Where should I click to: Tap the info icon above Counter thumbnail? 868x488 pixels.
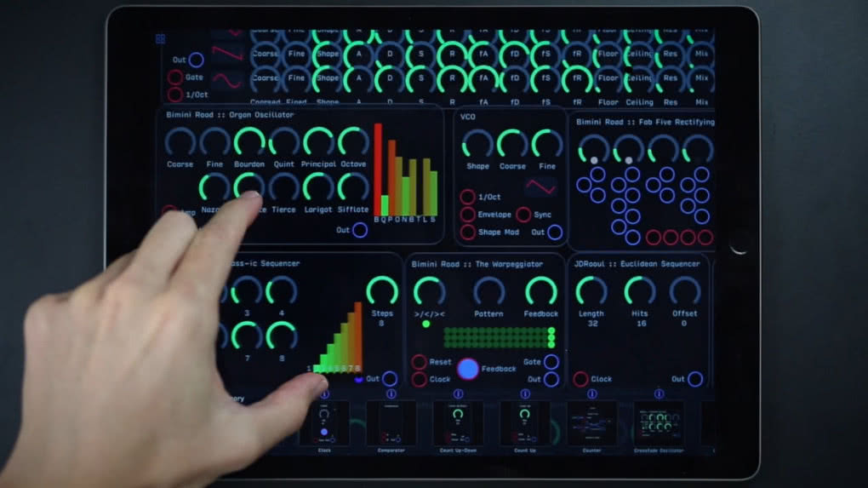coord(592,394)
